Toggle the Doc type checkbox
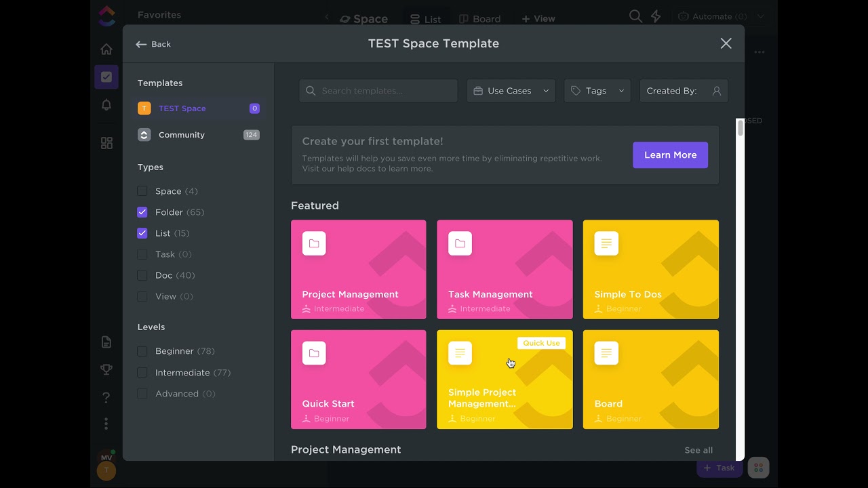 coord(142,275)
